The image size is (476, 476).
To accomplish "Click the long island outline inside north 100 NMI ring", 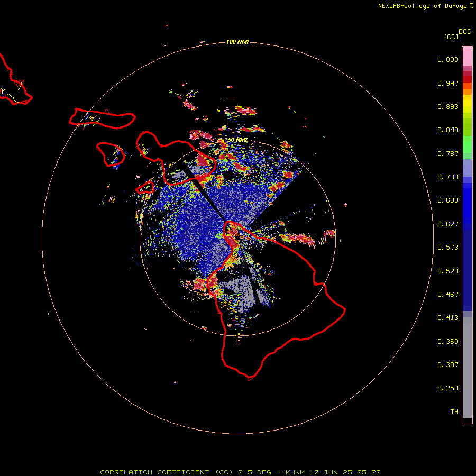I will pos(102,118).
